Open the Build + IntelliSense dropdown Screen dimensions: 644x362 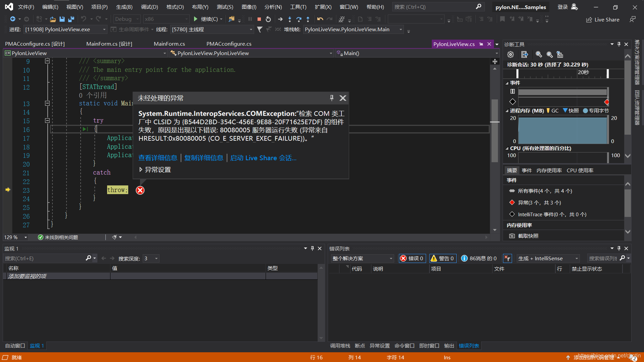coord(548,258)
